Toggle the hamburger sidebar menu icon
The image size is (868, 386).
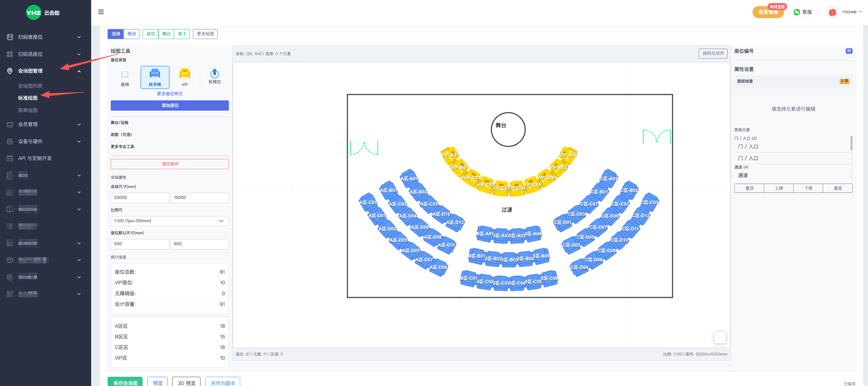click(x=101, y=12)
